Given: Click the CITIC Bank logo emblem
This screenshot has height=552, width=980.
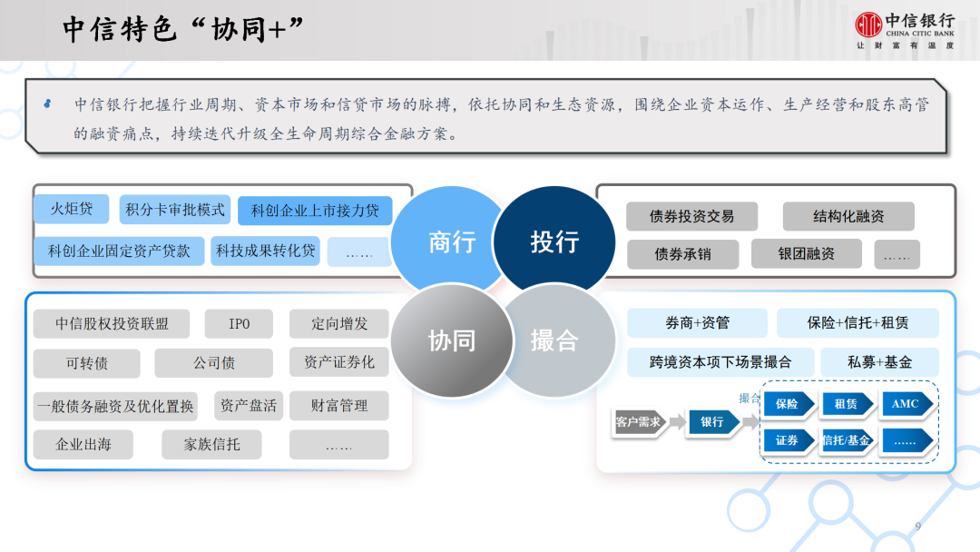Looking at the screenshot, I should pos(868,25).
